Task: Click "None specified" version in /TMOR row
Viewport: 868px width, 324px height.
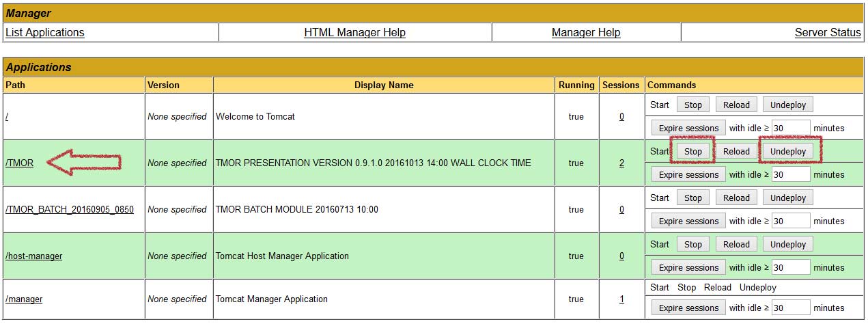Action: pos(177,163)
